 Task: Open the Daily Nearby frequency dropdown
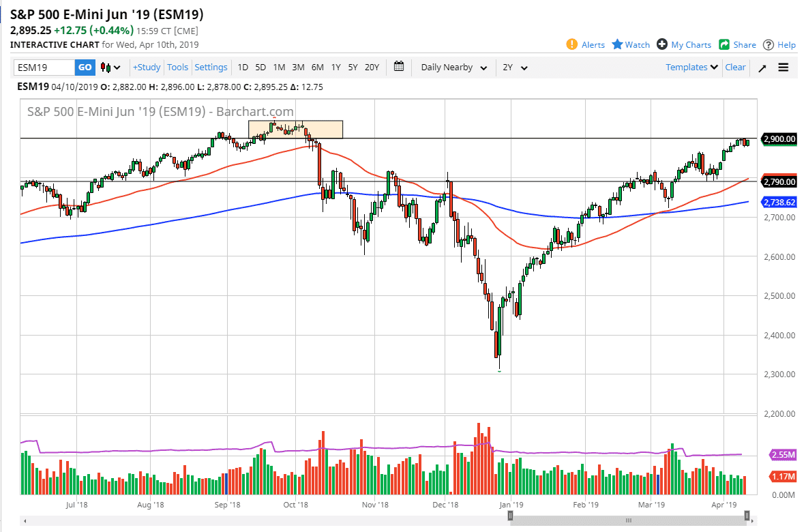click(x=453, y=67)
